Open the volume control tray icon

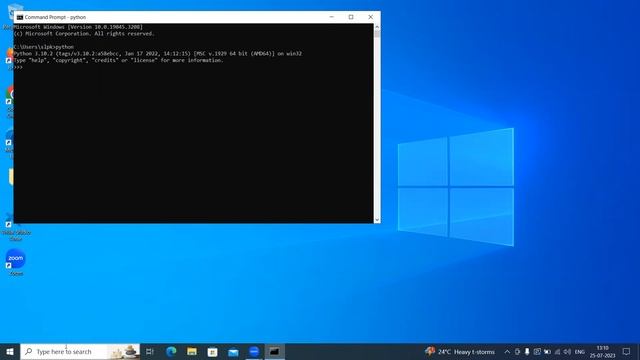tap(567, 351)
